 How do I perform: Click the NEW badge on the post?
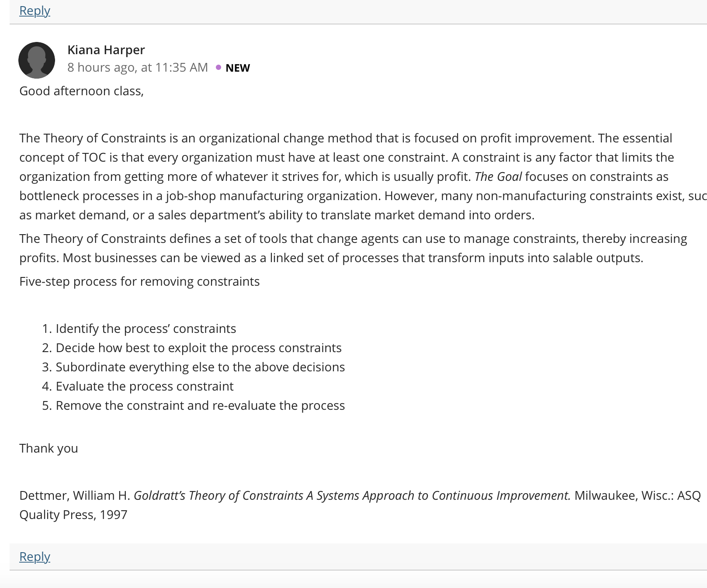(x=238, y=68)
